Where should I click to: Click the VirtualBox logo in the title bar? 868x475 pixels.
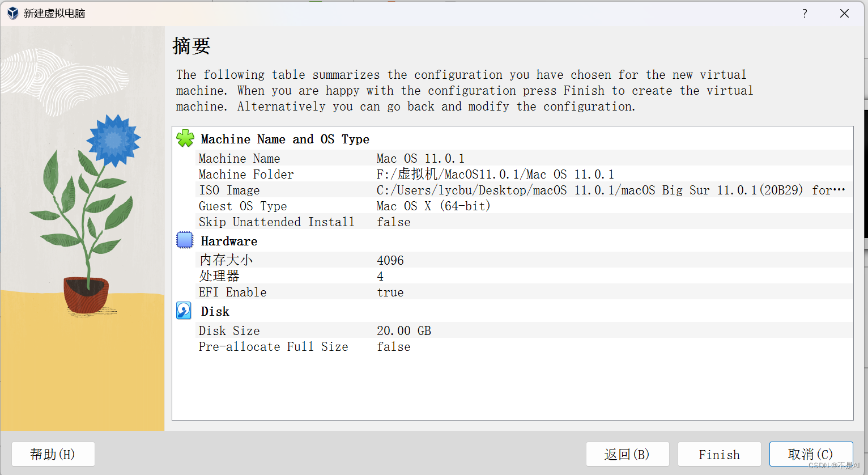(12, 13)
